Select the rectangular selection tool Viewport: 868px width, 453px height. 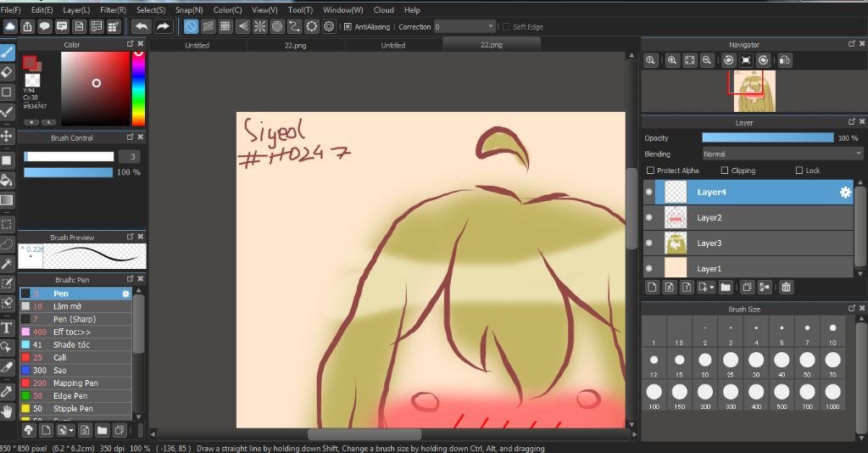7,224
